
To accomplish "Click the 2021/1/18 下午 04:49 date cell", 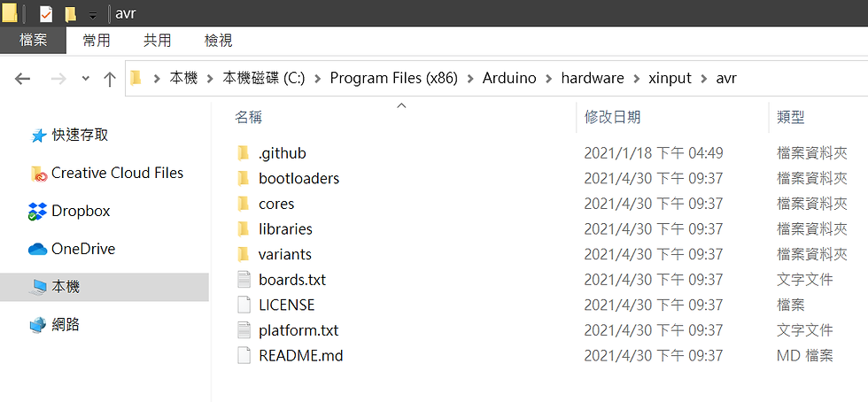I will [654, 153].
